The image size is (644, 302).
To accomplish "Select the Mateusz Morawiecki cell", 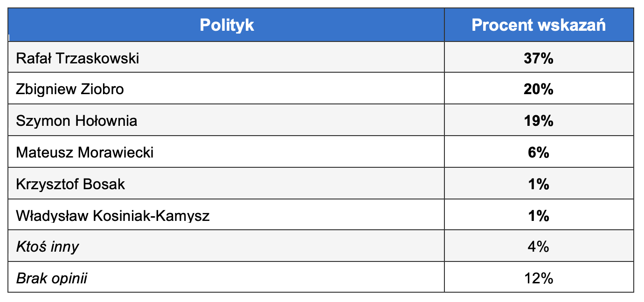I will coord(84,152).
